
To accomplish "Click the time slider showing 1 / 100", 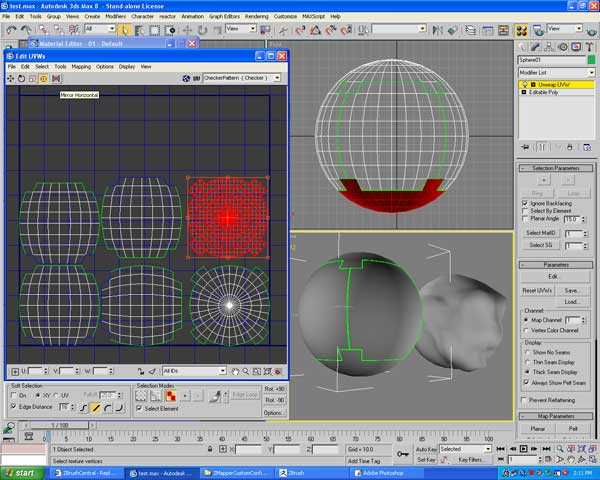I will click(x=59, y=425).
